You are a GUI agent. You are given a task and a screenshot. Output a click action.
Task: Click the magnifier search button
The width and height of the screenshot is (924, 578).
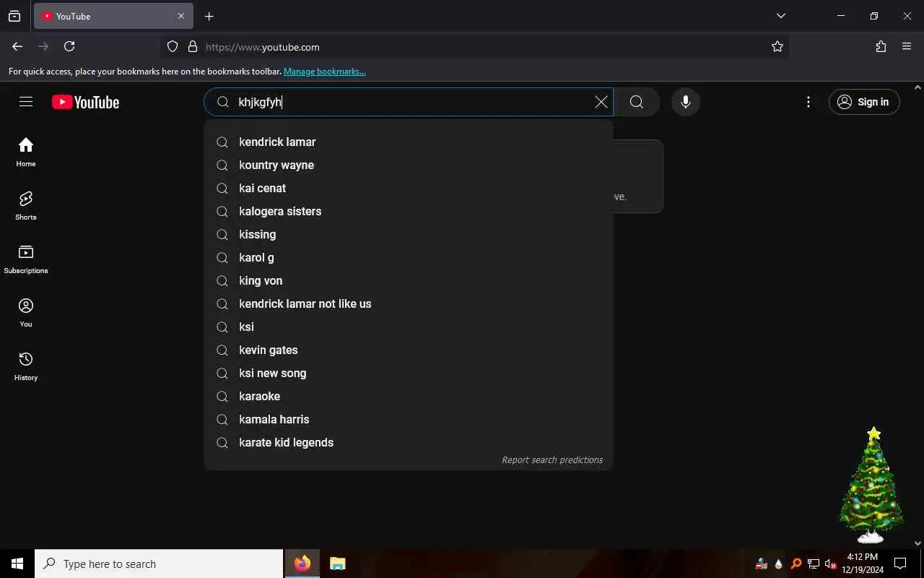pyautogui.click(x=637, y=102)
